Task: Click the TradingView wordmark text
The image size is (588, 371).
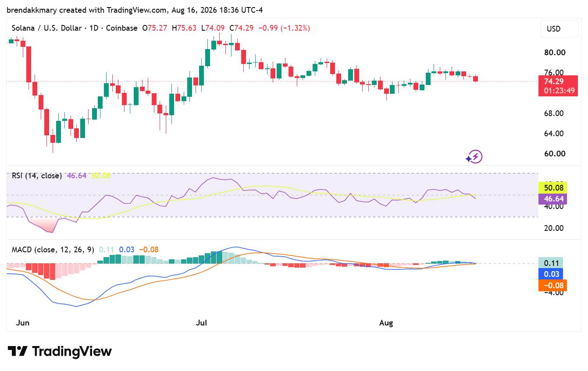Action: (x=72, y=351)
